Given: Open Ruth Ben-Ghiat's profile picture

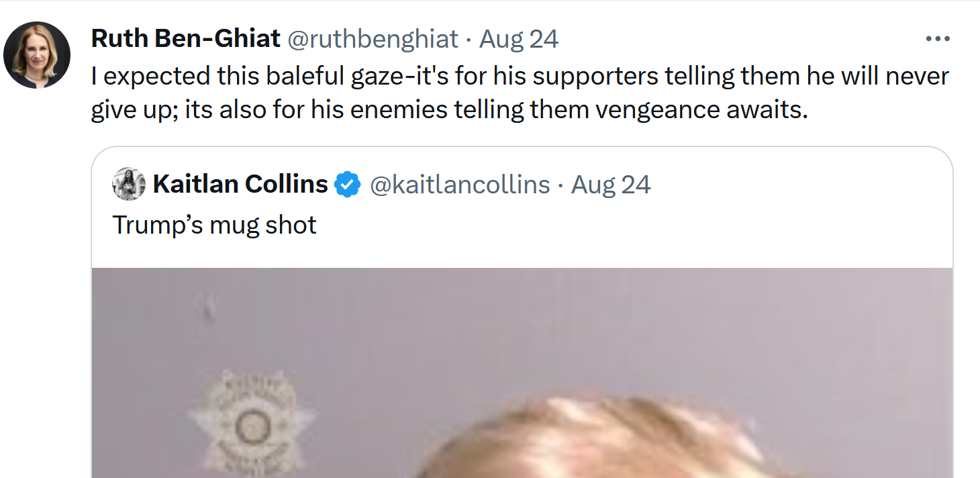Looking at the screenshot, I should point(37,55).
